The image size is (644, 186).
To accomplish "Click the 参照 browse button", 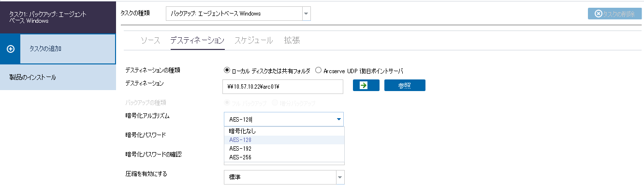I will tap(405, 85).
